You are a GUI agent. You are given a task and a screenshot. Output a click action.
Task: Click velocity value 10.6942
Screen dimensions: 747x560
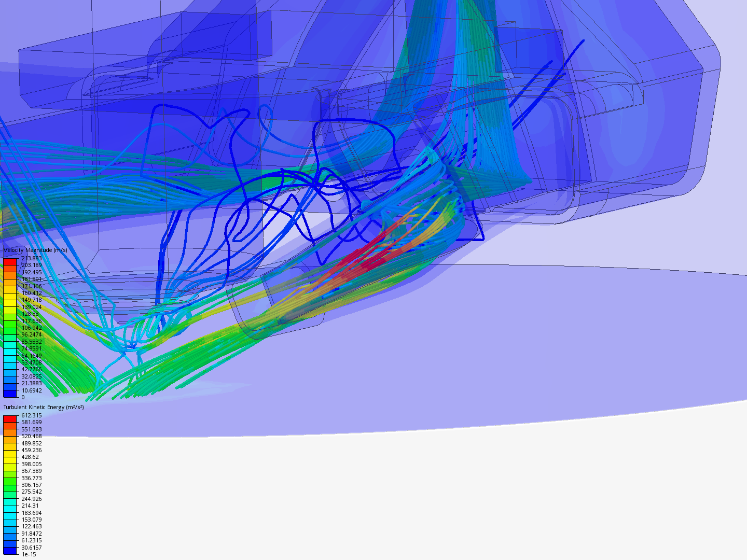[x=32, y=390]
